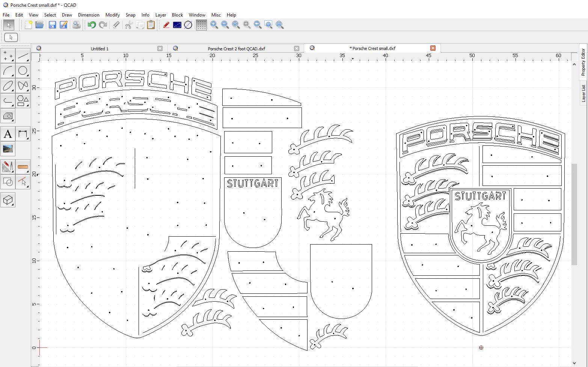The width and height of the screenshot is (588, 367).
Task: Click the vertical scrollbar handle
Action: tap(574, 214)
